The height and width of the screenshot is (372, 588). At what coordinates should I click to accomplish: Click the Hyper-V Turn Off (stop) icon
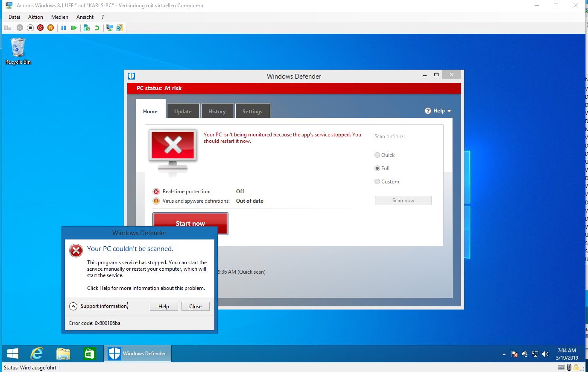[30, 28]
